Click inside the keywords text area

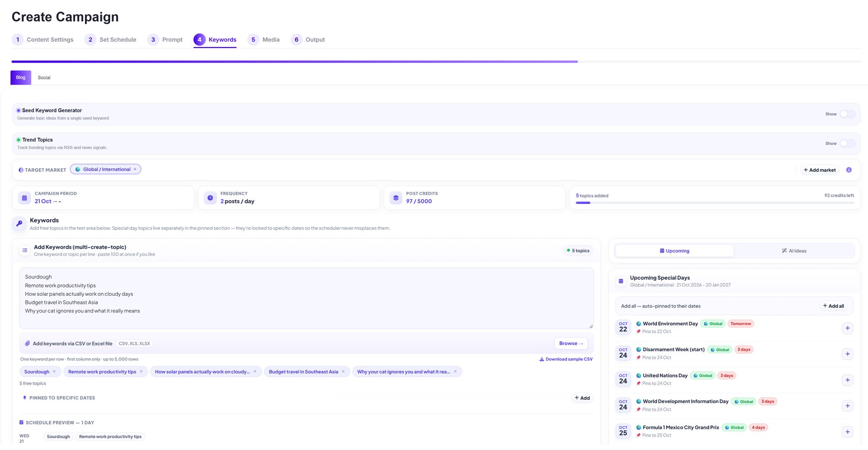[306, 298]
